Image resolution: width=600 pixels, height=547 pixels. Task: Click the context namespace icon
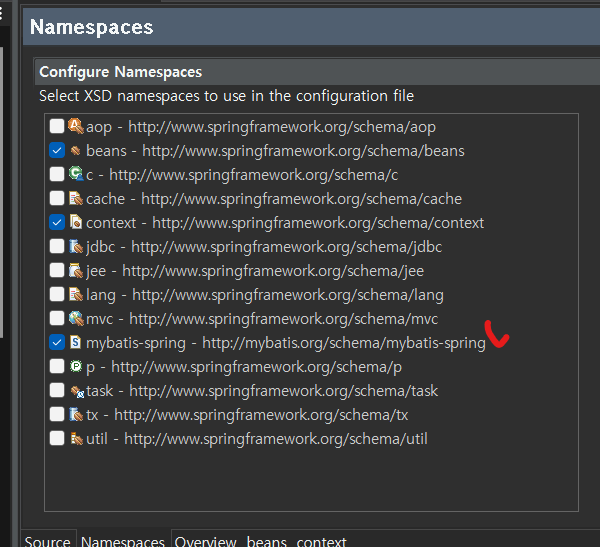[x=76, y=222]
